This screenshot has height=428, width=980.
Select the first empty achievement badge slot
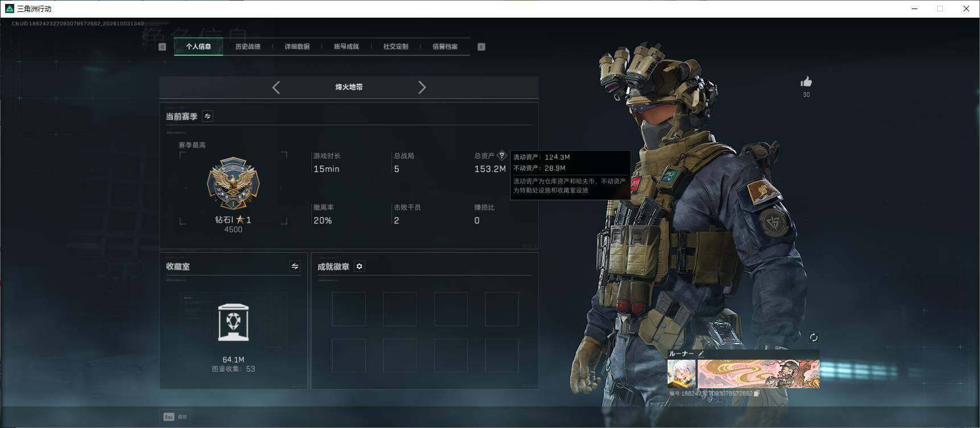[x=349, y=309]
